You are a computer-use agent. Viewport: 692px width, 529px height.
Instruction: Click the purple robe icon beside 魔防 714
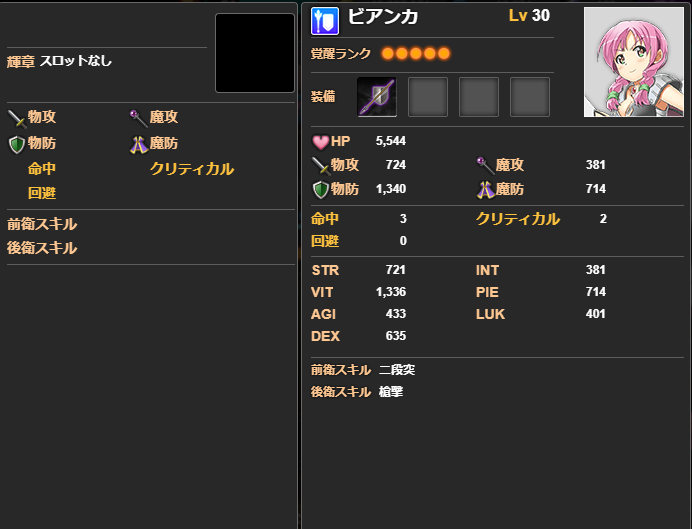coord(485,190)
